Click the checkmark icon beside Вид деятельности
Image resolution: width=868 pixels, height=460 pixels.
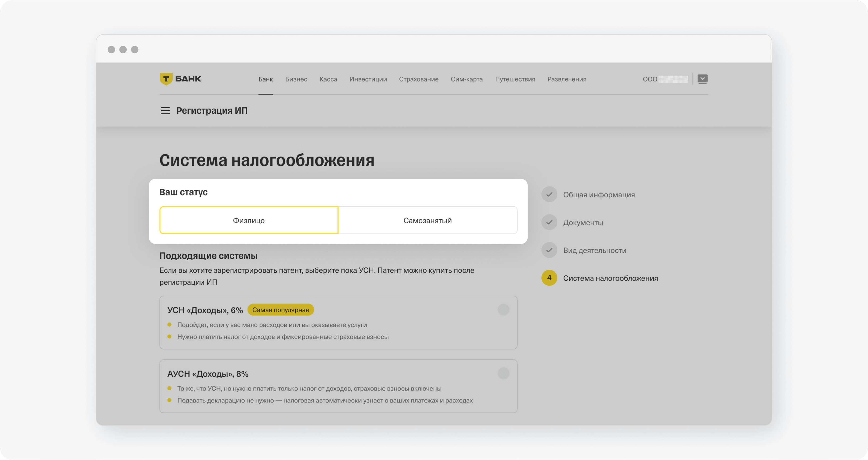click(x=549, y=250)
